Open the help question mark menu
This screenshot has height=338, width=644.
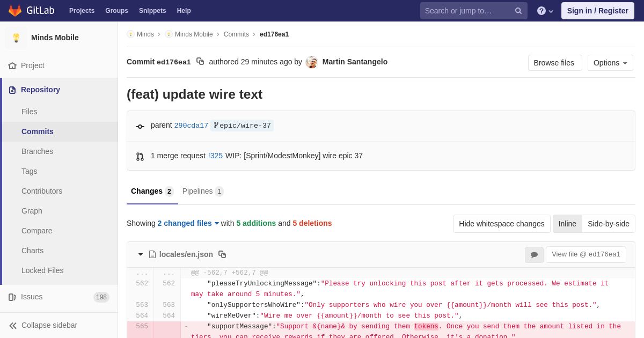coord(545,11)
